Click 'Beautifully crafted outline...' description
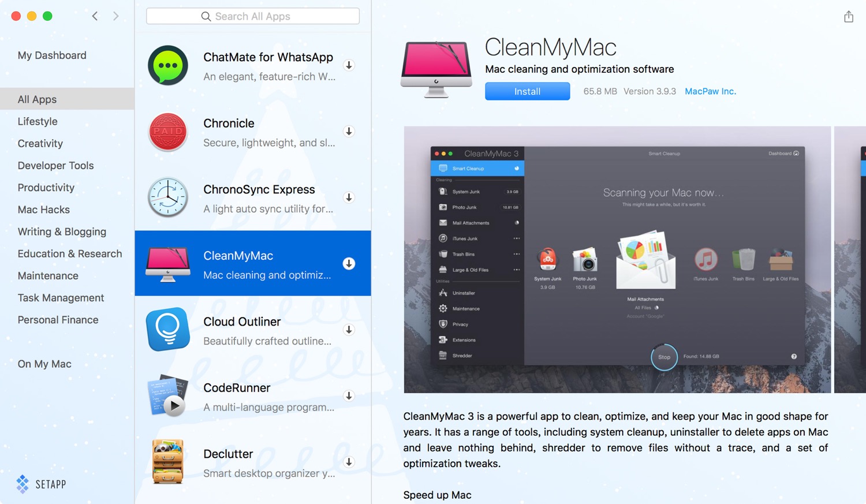Screen dimensions: 866x504 [x=267, y=341]
